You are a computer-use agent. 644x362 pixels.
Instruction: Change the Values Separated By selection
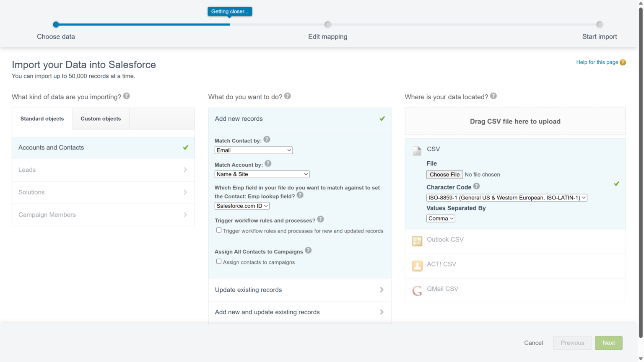440,218
